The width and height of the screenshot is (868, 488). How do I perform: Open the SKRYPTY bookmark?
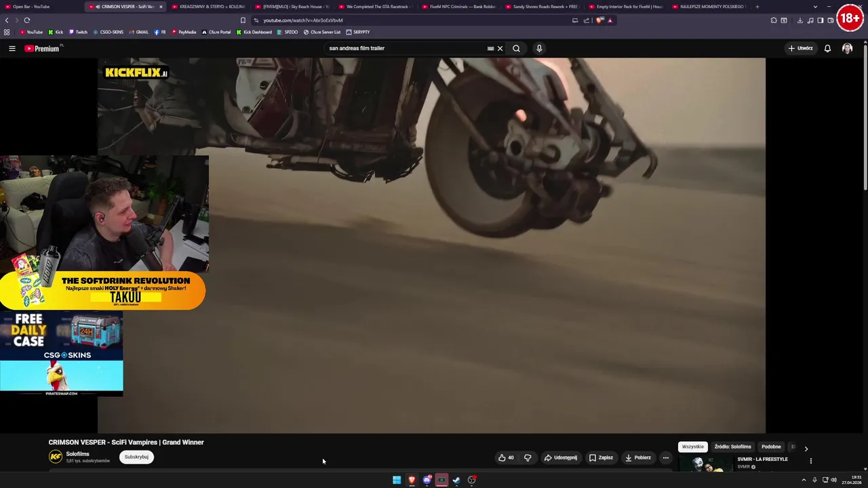tap(358, 32)
